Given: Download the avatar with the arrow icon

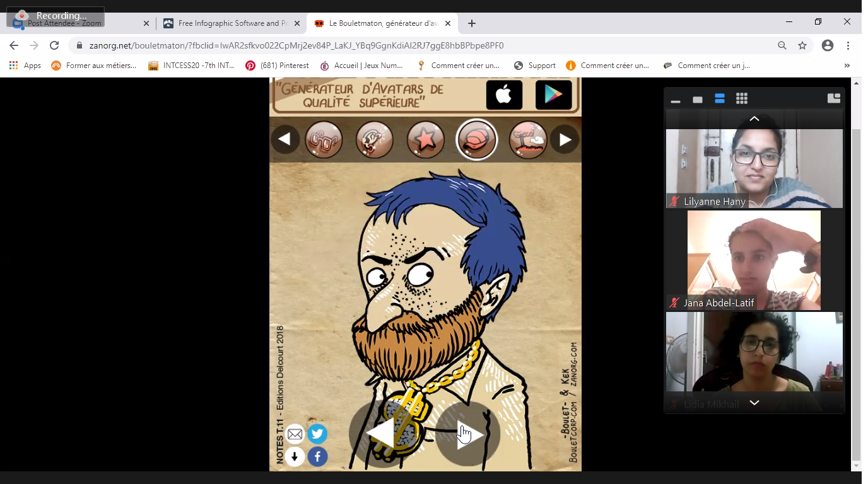Looking at the screenshot, I should [295, 456].
